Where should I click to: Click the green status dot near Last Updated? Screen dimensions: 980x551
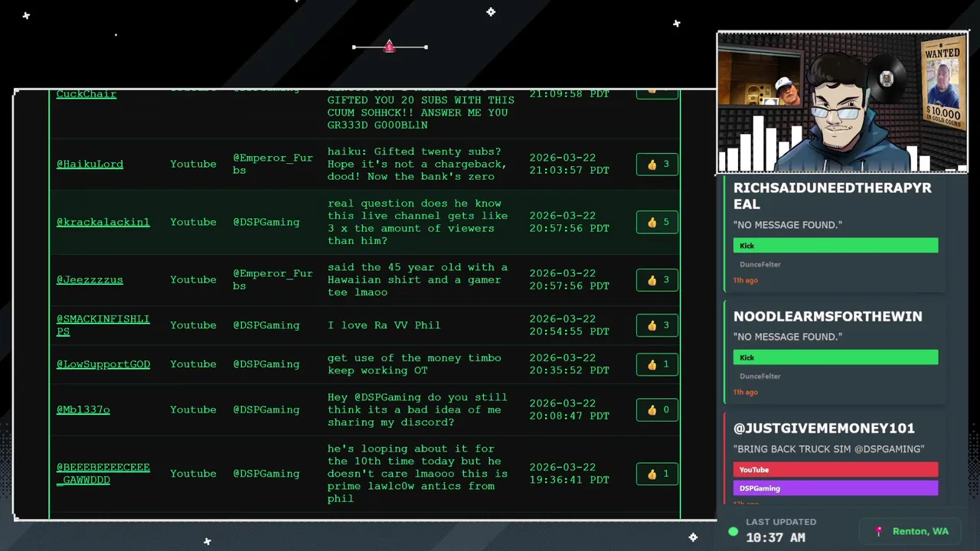(733, 531)
